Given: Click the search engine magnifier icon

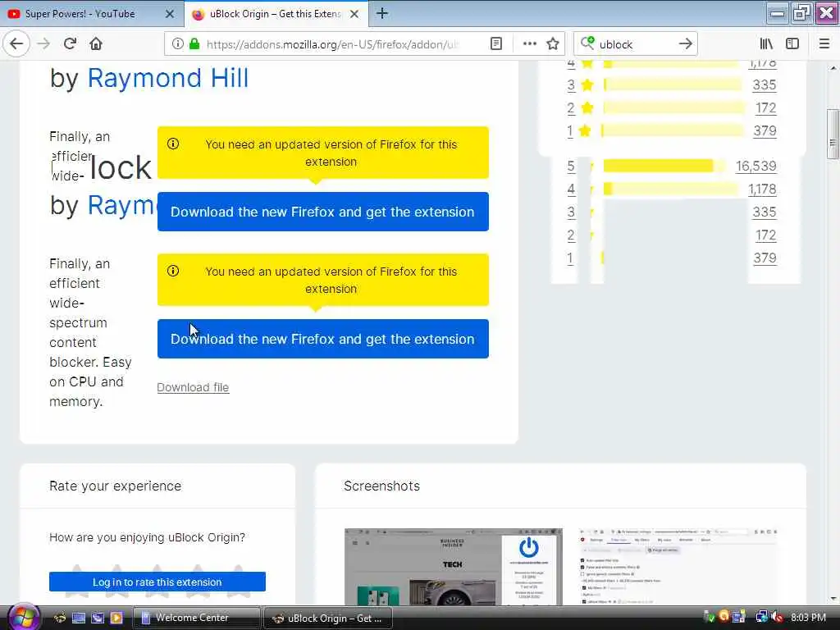Looking at the screenshot, I should [x=587, y=43].
